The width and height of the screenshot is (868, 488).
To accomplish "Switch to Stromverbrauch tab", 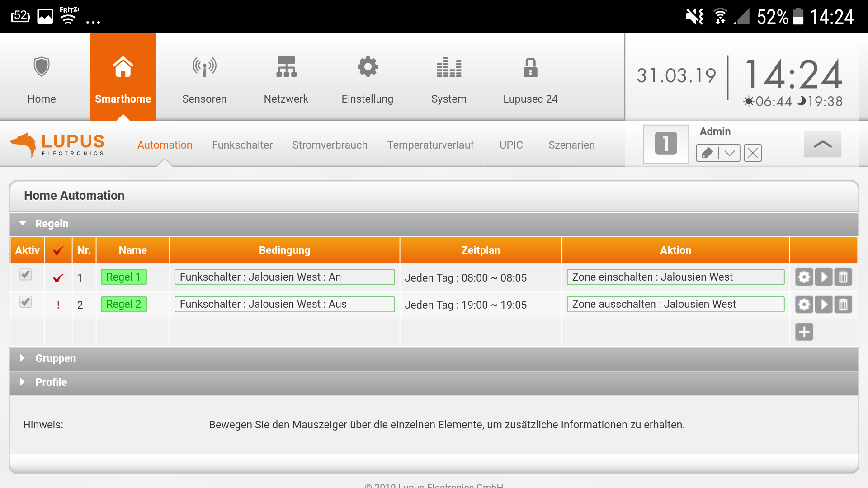I will (x=330, y=145).
